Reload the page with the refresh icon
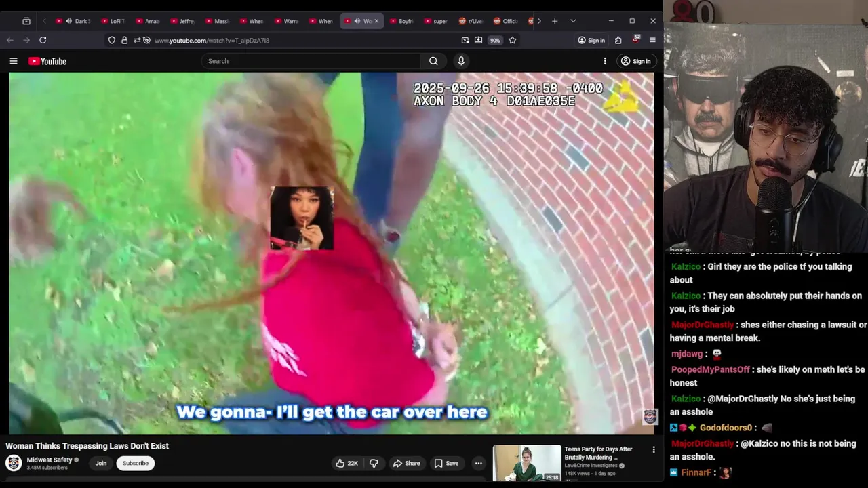Screen dimensions: 868x488 [43, 40]
